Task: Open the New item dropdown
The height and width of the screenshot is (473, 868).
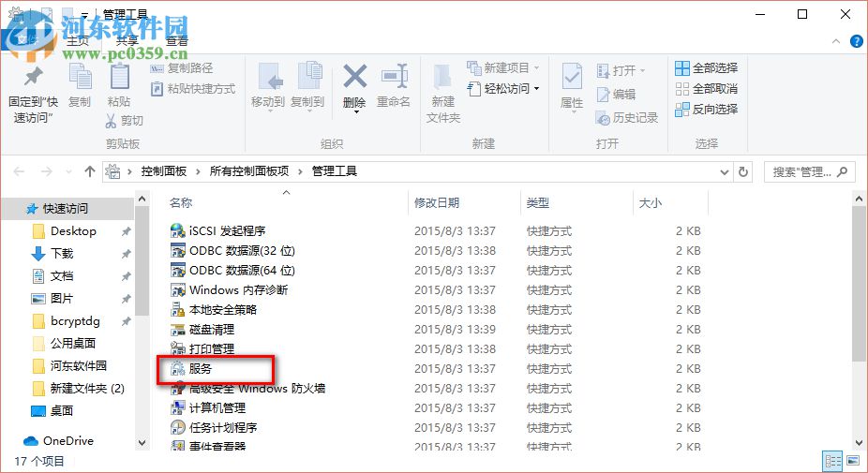Action: (x=503, y=68)
